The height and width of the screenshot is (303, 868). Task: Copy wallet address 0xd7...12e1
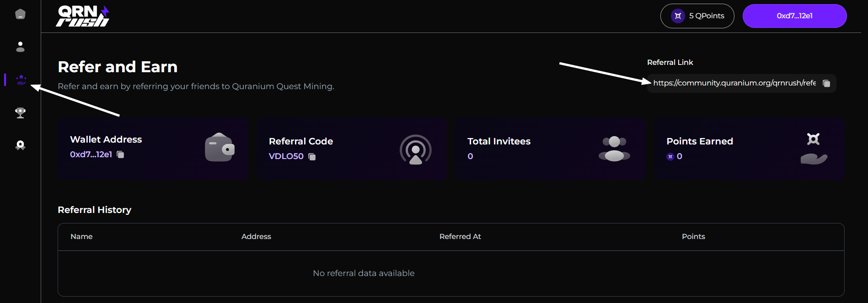click(120, 154)
